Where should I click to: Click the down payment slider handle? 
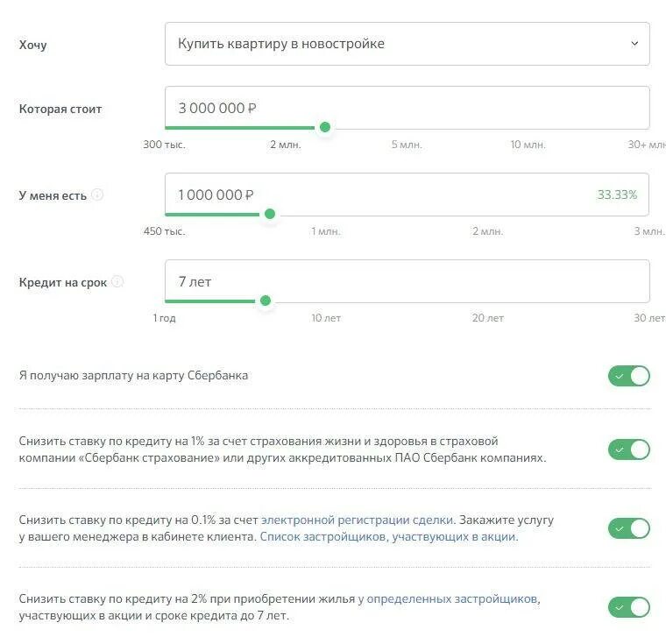point(270,214)
